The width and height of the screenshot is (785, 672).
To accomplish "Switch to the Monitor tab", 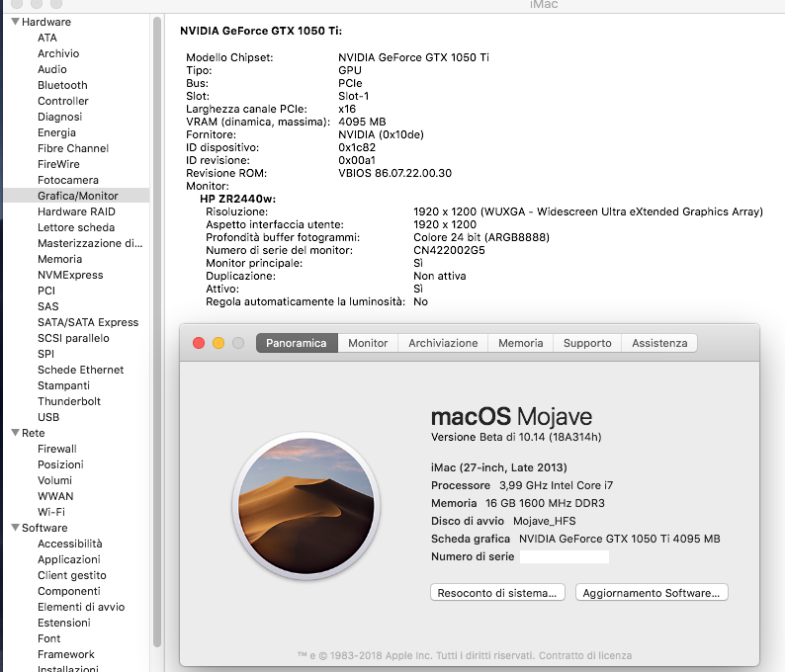I will point(368,343).
